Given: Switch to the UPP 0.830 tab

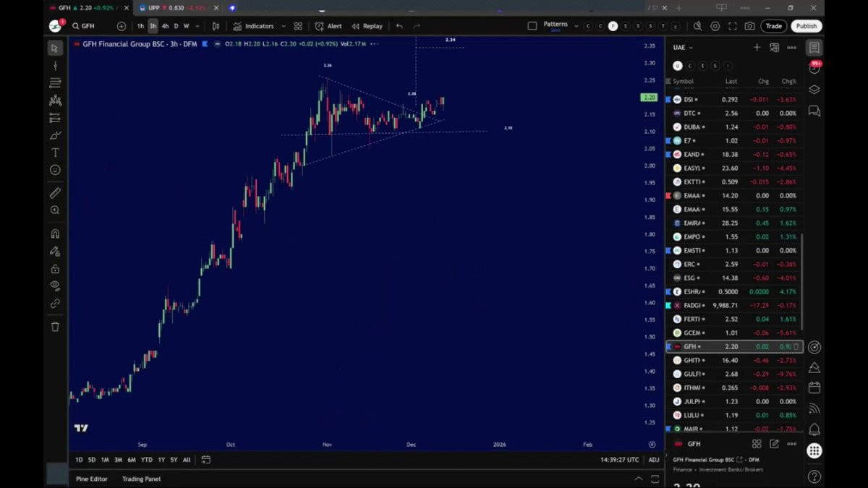Looking at the screenshot, I should 177,8.
